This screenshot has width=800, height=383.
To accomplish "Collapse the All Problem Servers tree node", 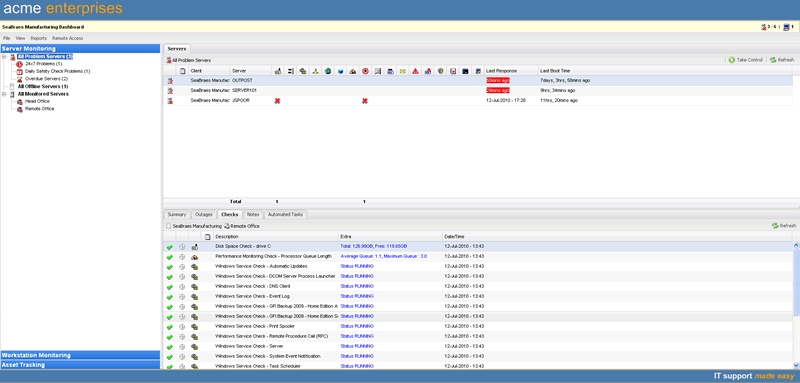I will pyautogui.click(x=4, y=57).
